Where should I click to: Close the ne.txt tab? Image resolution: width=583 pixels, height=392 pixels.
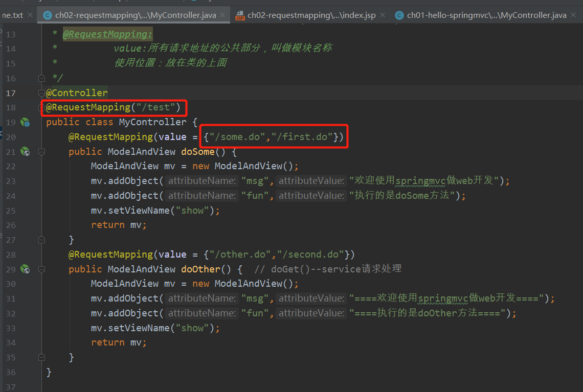pos(30,15)
